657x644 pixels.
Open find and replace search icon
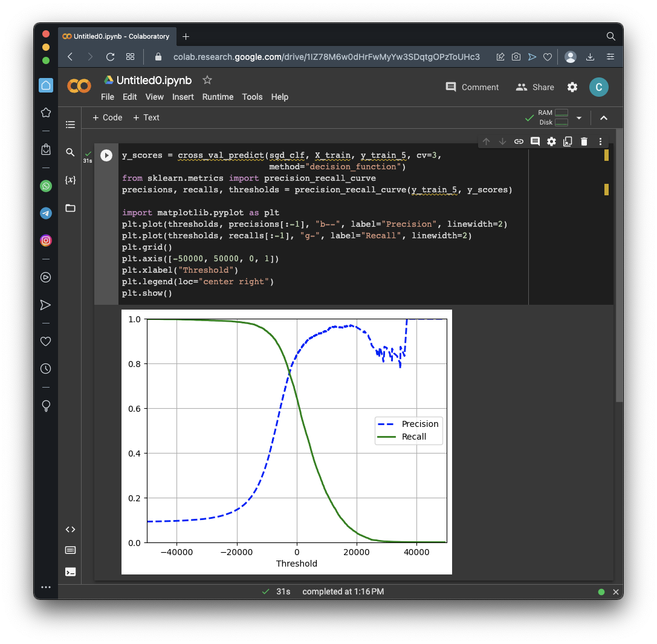pos(70,152)
